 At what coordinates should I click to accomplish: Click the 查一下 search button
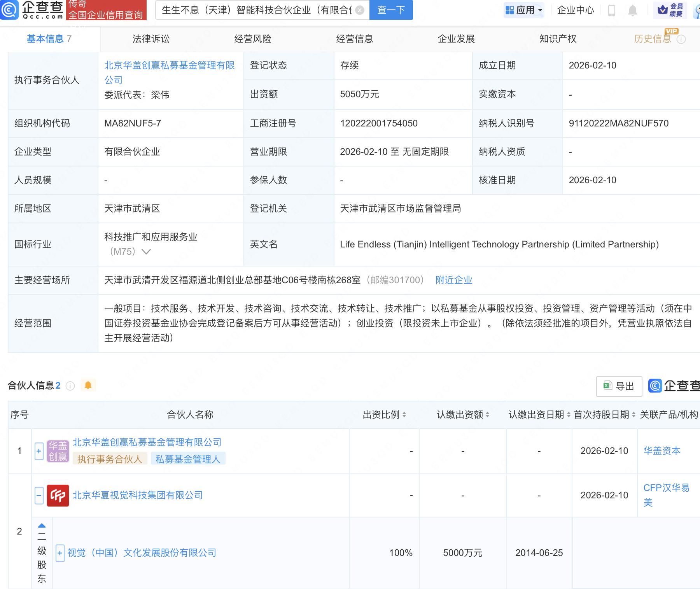391,10
